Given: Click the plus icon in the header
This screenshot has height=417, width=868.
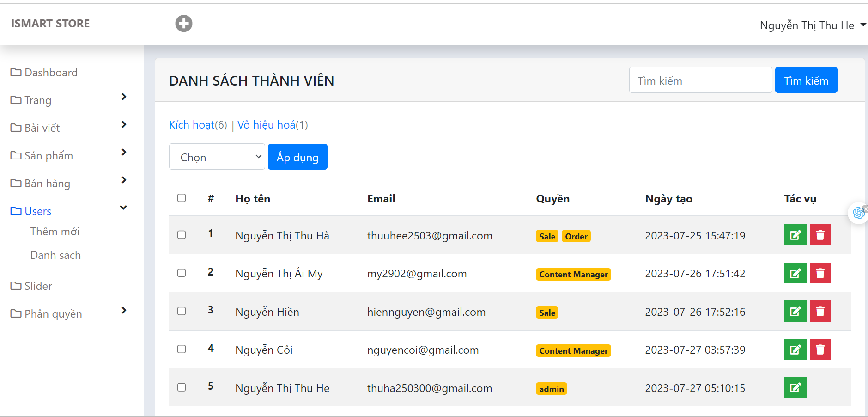Looking at the screenshot, I should click(183, 23).
